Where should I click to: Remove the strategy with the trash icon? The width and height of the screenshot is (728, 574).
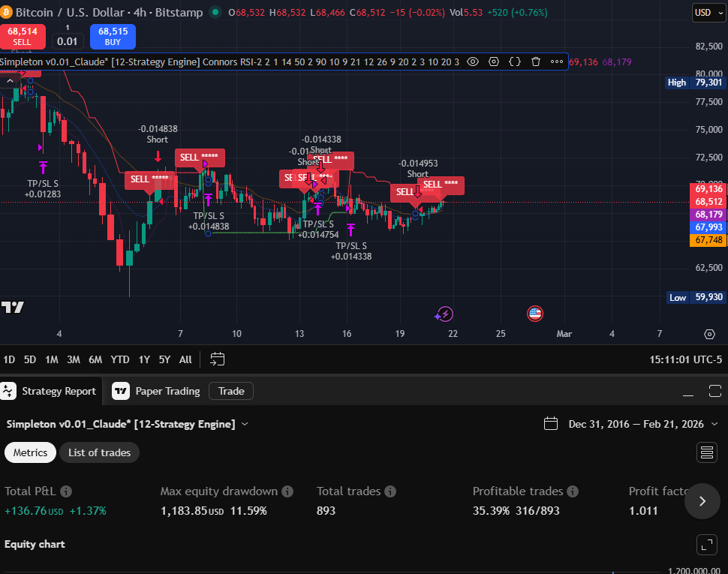point(535,62)
